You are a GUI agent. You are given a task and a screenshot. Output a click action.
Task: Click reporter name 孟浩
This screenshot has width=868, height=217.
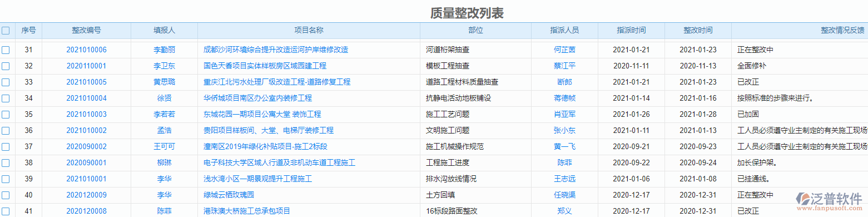[164, 131]
